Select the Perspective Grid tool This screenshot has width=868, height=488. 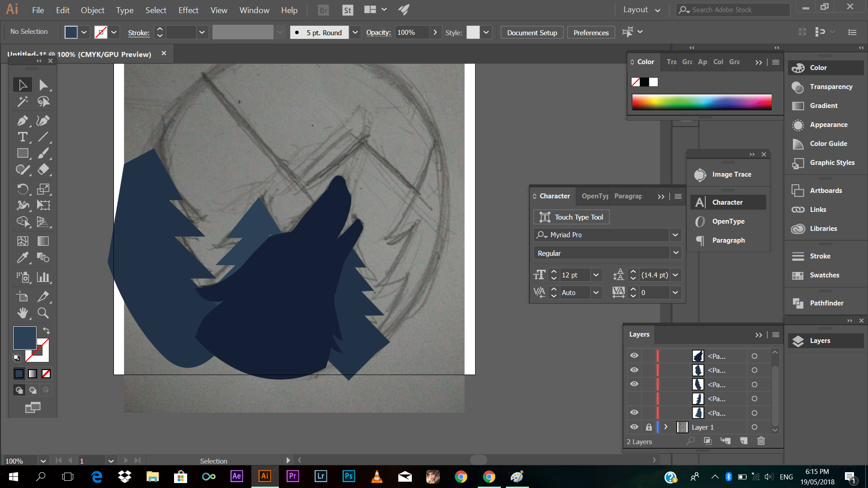(x=43, y=221)
